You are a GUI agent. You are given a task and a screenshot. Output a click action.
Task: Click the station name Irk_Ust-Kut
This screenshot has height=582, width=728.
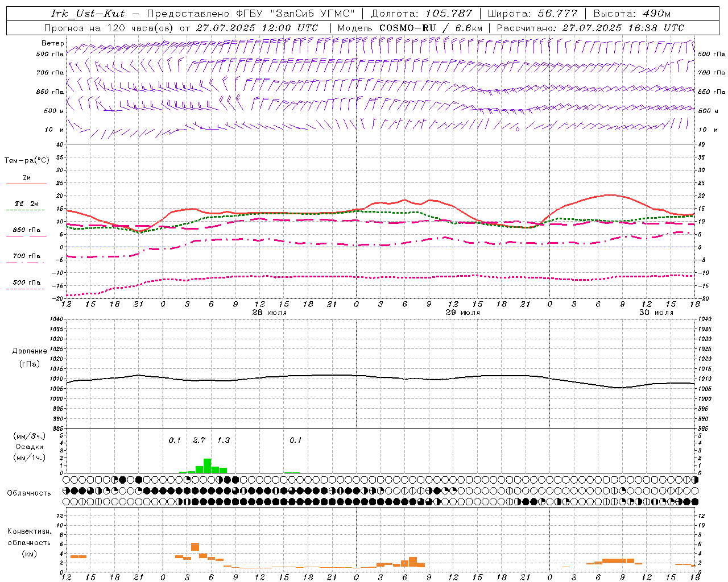88,14
